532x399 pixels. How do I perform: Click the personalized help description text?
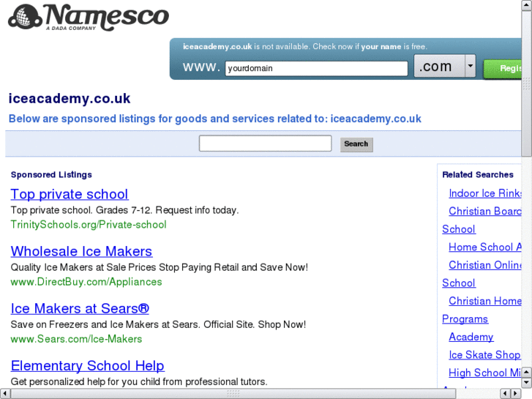tap(139, 381)
